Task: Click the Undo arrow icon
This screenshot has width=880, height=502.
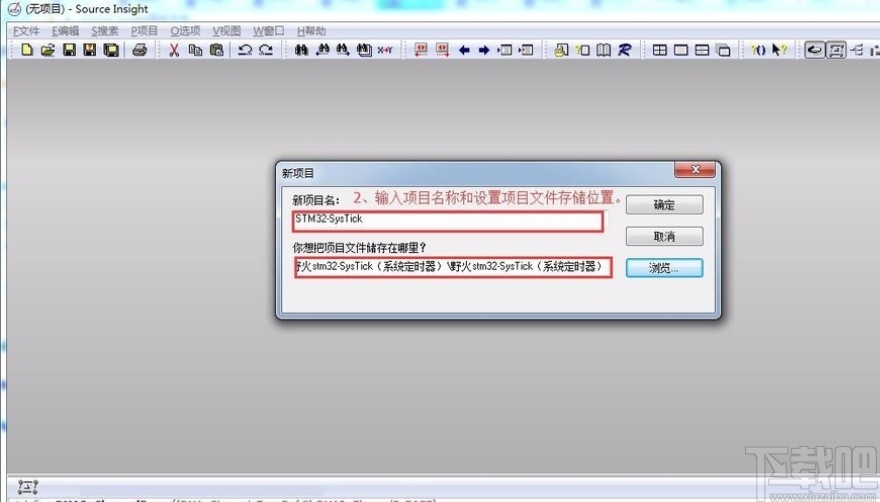Action: (x=245, y=50)
